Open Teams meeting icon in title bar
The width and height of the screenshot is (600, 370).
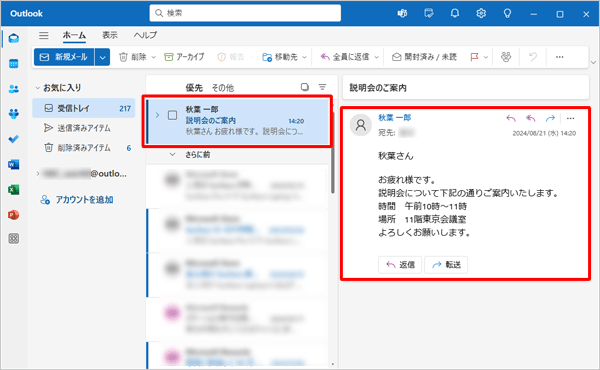402,14
